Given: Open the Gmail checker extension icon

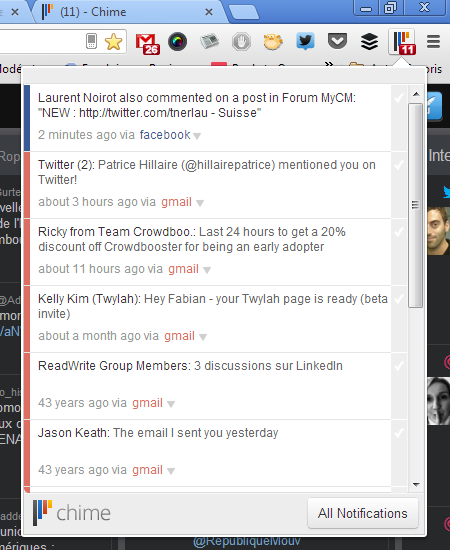Looking at the screenshot, I should pos(148,43).
